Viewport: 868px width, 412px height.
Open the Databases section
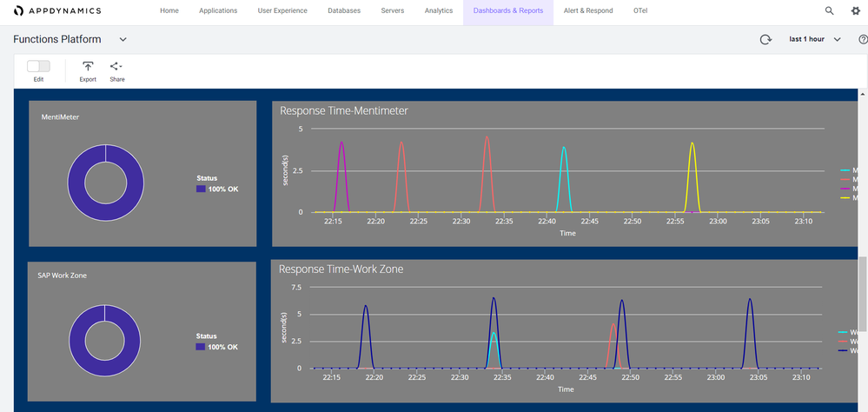pyautogui.click(x=345, y=10)
